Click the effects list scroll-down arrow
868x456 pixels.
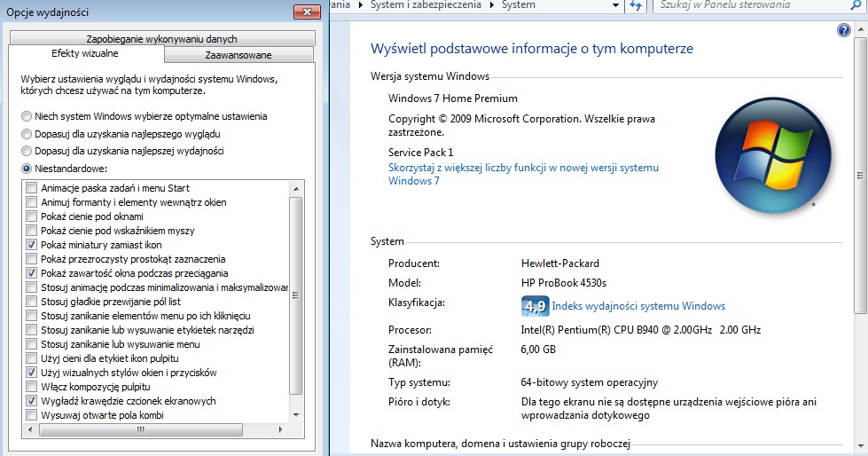(296, 415)
